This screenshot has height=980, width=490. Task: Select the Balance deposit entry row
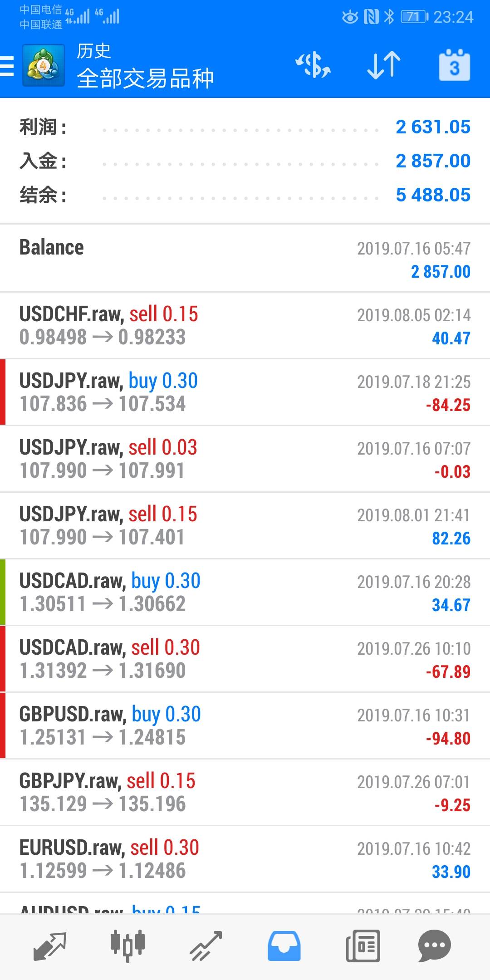(x=245, y=259)
